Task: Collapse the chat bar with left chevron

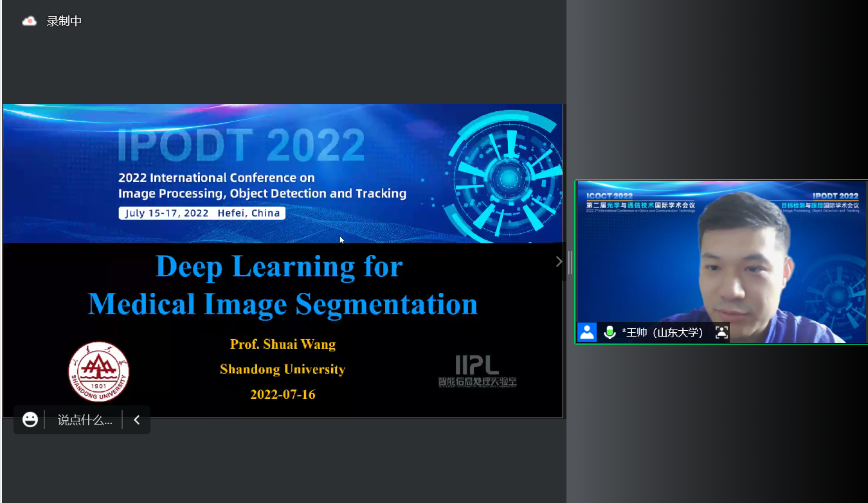Action: [x=136, y=420]
